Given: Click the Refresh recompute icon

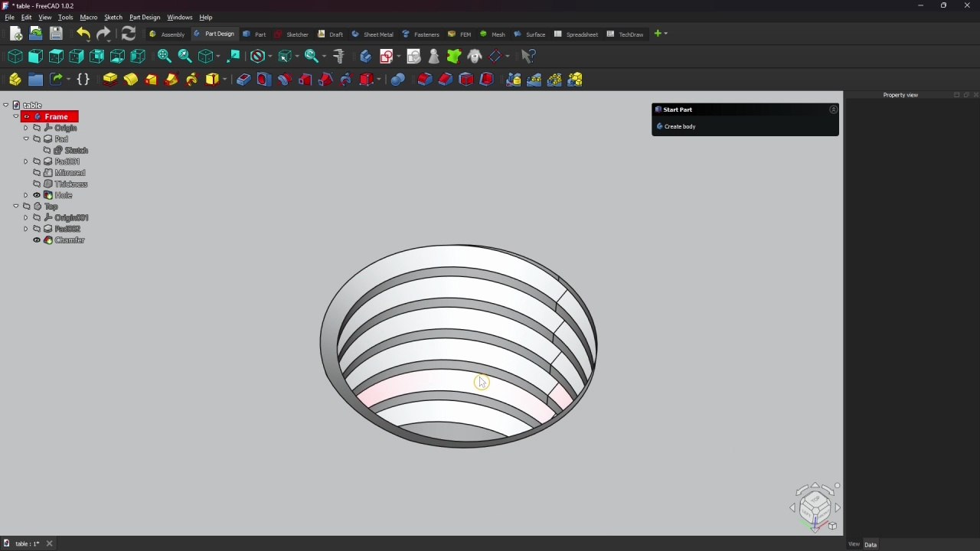Looking at the screenshot, I should (x=129, y=34).
